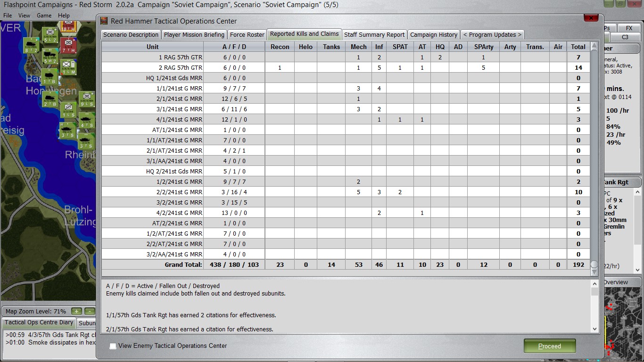Image resolution: width=644 pixels, height=362 pixels.
Task: Click the Red Hammer dialog title icon
Action: point(104,21)
